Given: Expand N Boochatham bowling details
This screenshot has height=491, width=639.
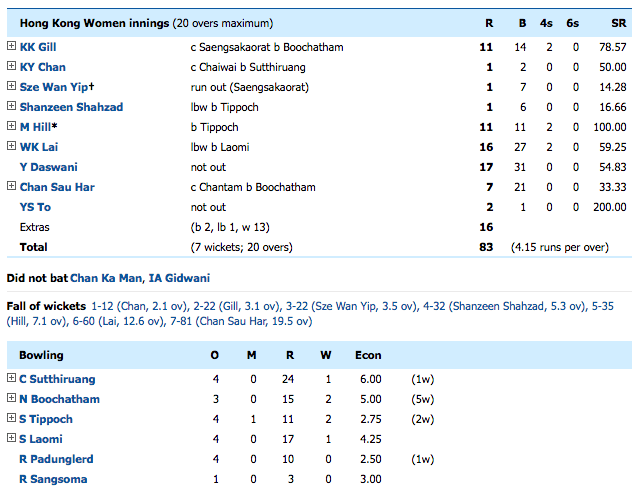Looking at the screenshot, I should [11, 399].
